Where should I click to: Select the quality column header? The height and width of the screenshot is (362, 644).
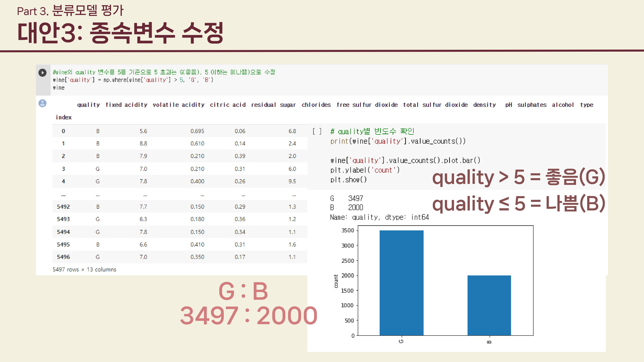(x=88, y=105)
